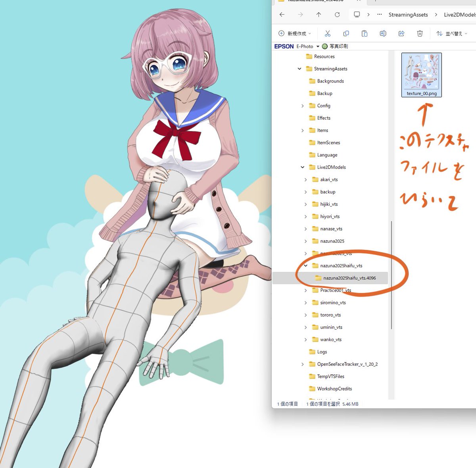Expand the siromino_vts folder node
Viewport: 476px width, 468px height.
pos(305,302)
